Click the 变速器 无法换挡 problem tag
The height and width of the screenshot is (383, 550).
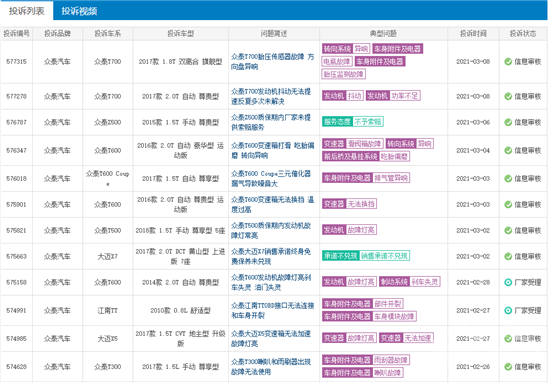(349, 204)
